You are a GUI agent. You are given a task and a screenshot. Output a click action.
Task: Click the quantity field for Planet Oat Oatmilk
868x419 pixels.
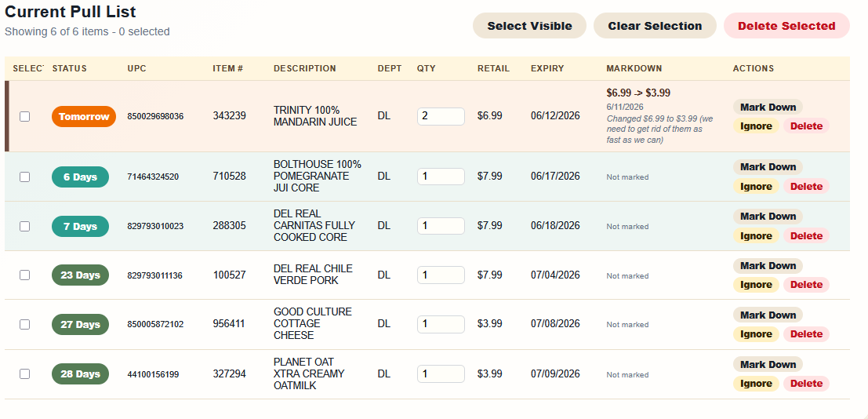[x=441, y=373]
